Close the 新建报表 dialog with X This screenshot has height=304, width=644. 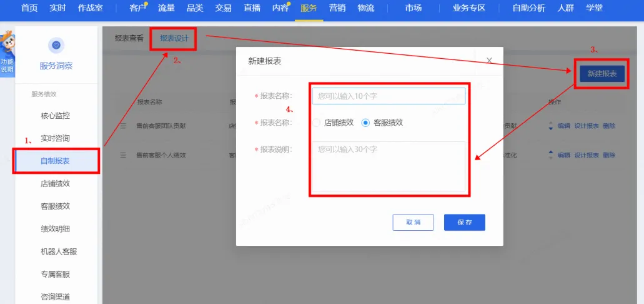coord(489,61)
